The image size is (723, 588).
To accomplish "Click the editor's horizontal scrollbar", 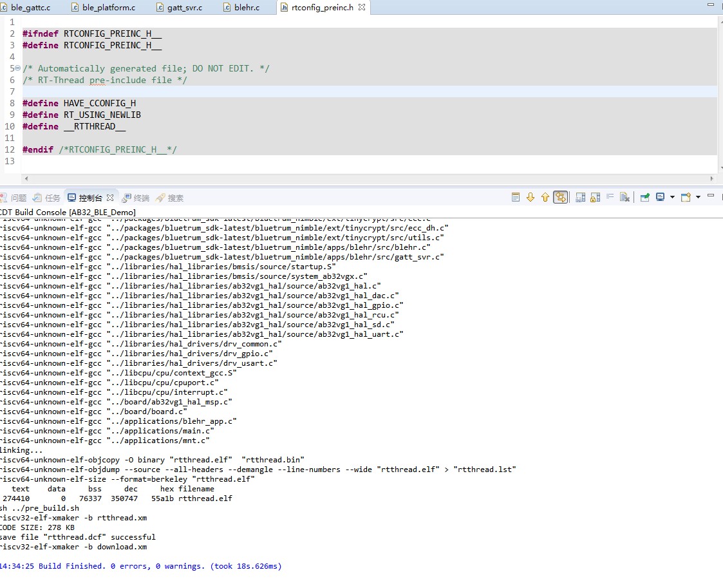I will tap(367, 178).
